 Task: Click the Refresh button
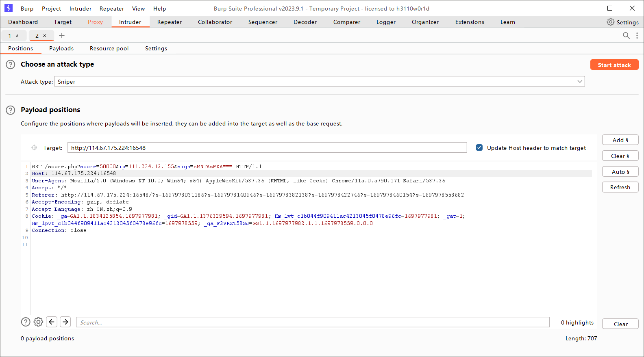pos(620,187)
